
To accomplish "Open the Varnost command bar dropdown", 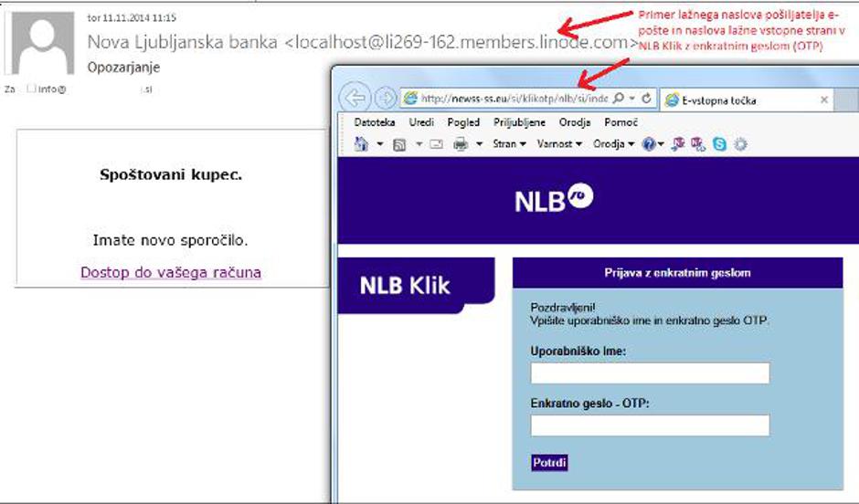I will [559, 144].
